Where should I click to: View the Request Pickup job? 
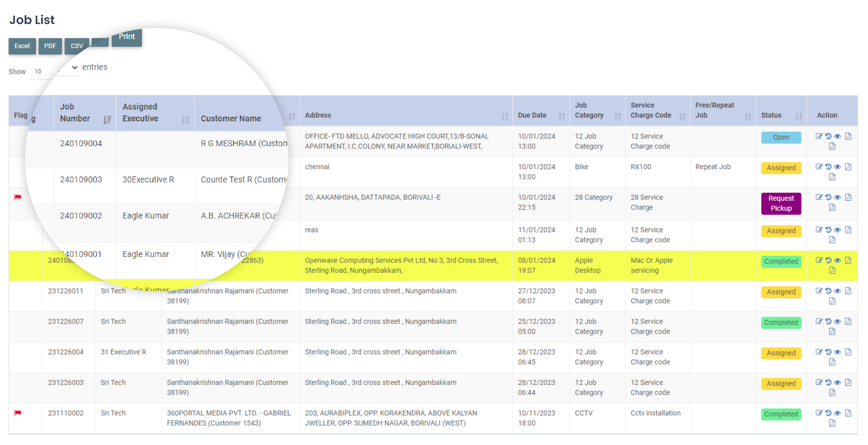pyautogui.click(x=837, y=197)
